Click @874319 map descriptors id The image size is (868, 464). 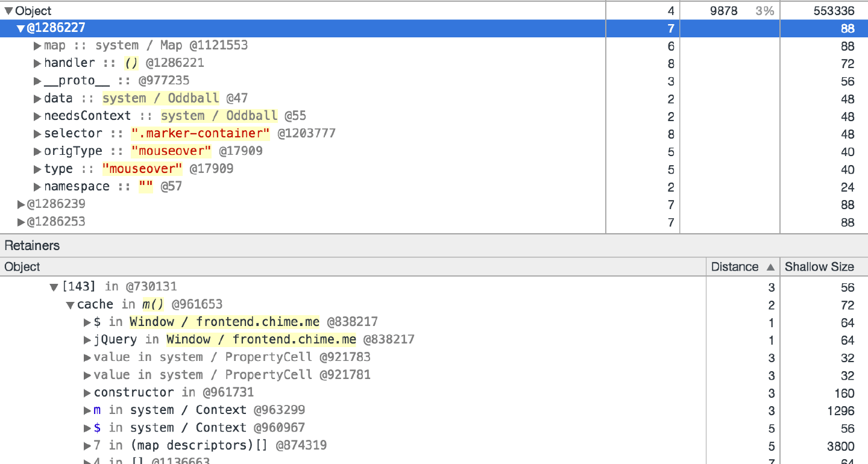pyautogui.click(x=301, y=446)
